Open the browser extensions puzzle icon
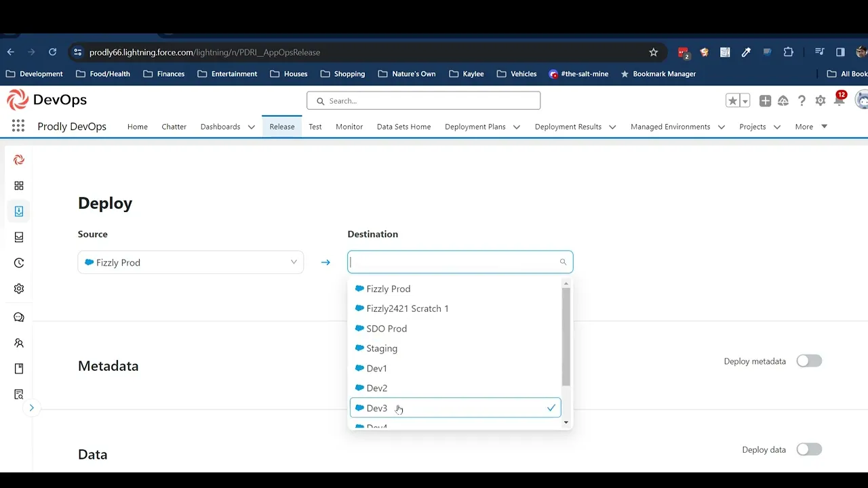 point(788,52)
